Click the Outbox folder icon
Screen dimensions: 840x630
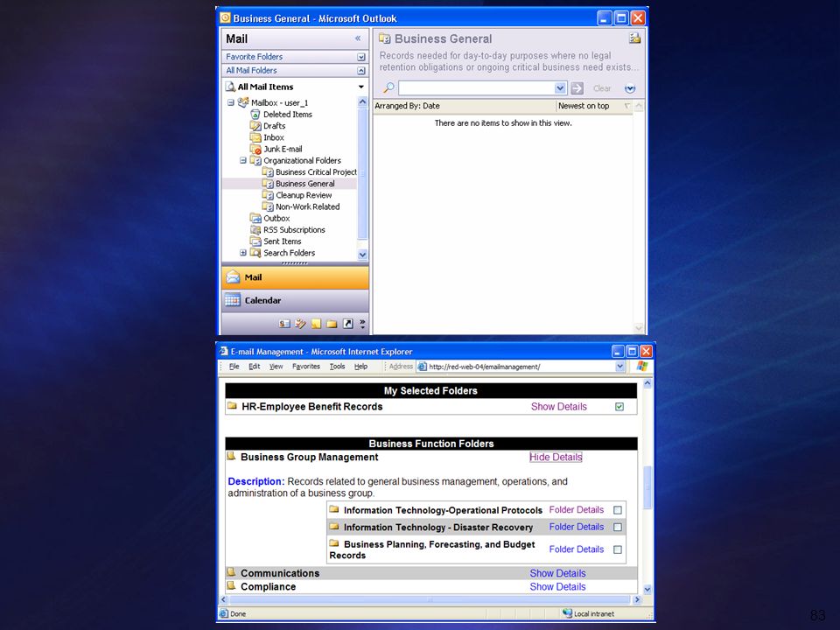[x=255, y=218]
